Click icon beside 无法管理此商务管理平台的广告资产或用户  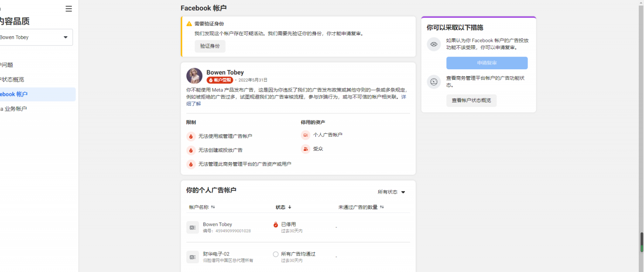[x=191, y=164]
